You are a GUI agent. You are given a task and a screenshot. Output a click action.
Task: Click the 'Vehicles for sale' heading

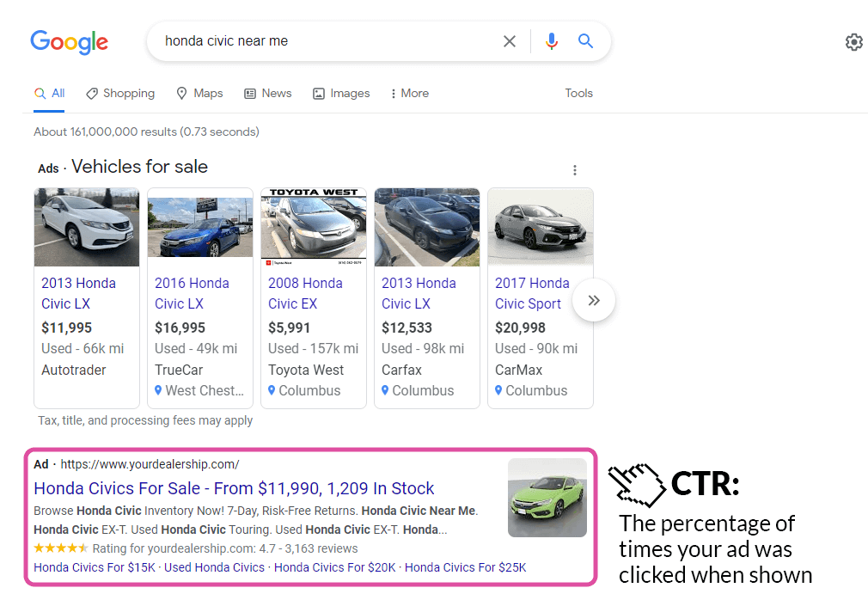139,167
